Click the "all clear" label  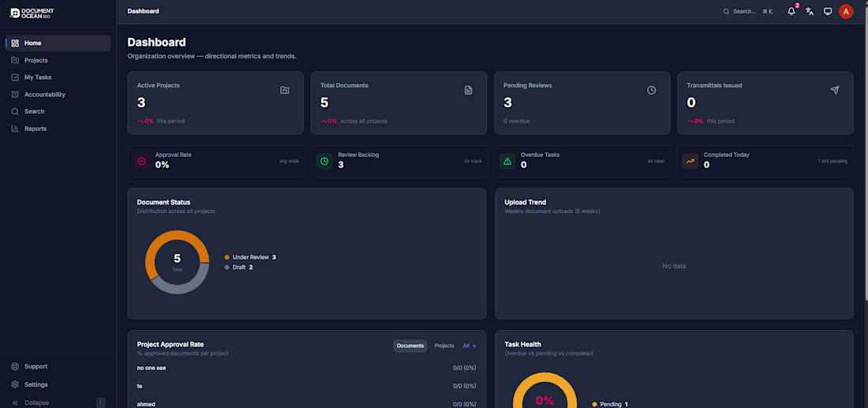pyautogui.click(x=656, y=161)
